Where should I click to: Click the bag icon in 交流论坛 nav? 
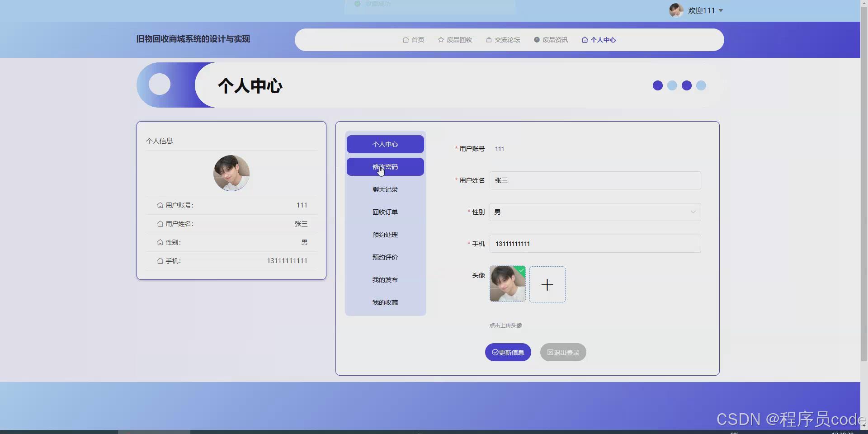489,40
